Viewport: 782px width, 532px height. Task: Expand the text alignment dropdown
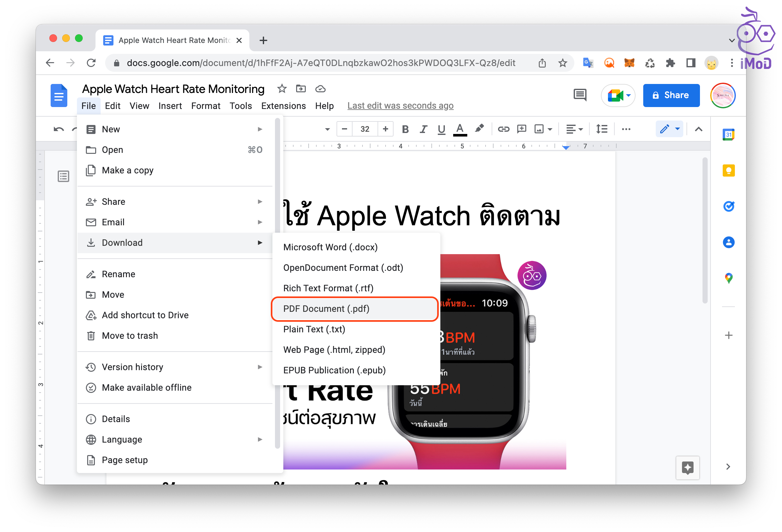click(574, 129)
